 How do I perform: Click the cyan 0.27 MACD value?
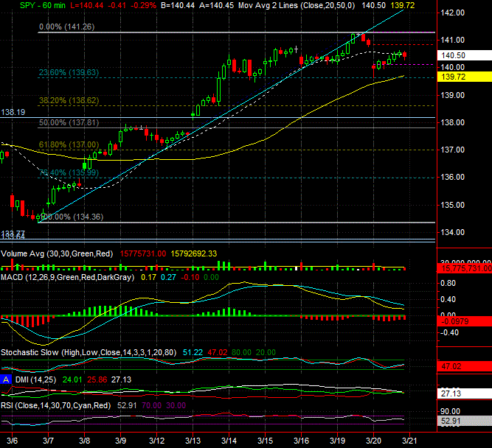tap(168, 277)
